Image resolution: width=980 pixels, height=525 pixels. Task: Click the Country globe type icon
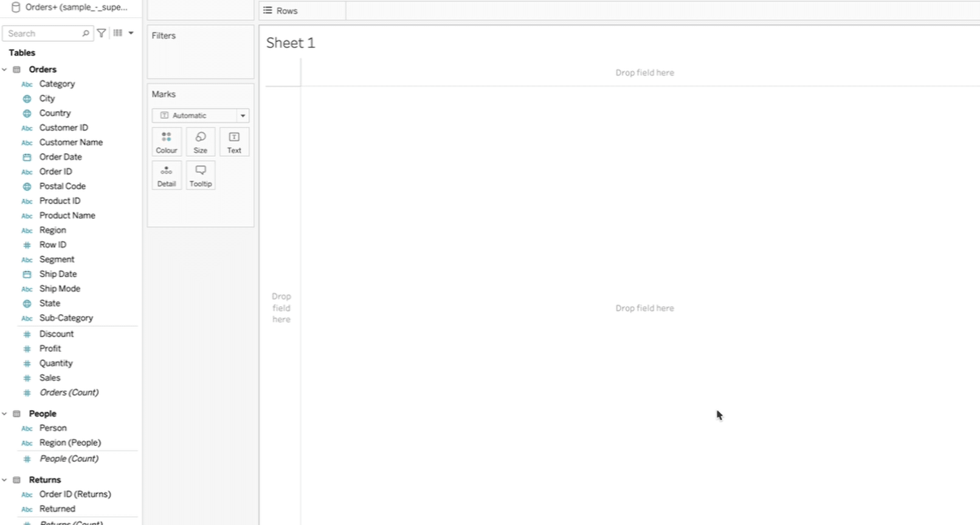pyautogui.click(x=27, y=114)
